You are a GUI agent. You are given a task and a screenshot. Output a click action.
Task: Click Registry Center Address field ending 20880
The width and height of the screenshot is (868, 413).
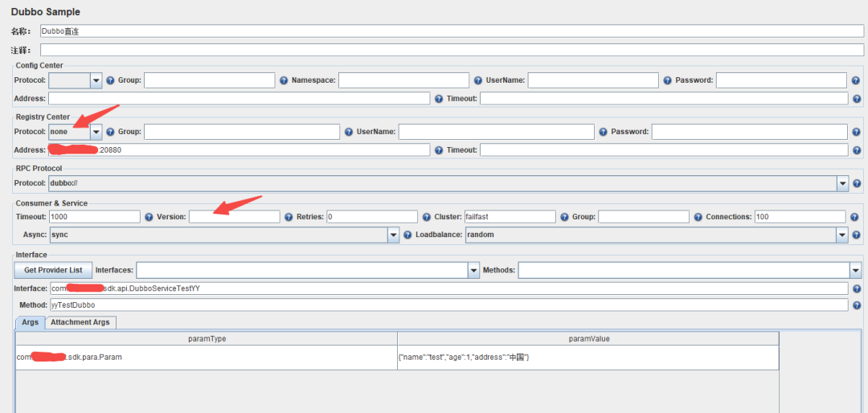(240, 150)
